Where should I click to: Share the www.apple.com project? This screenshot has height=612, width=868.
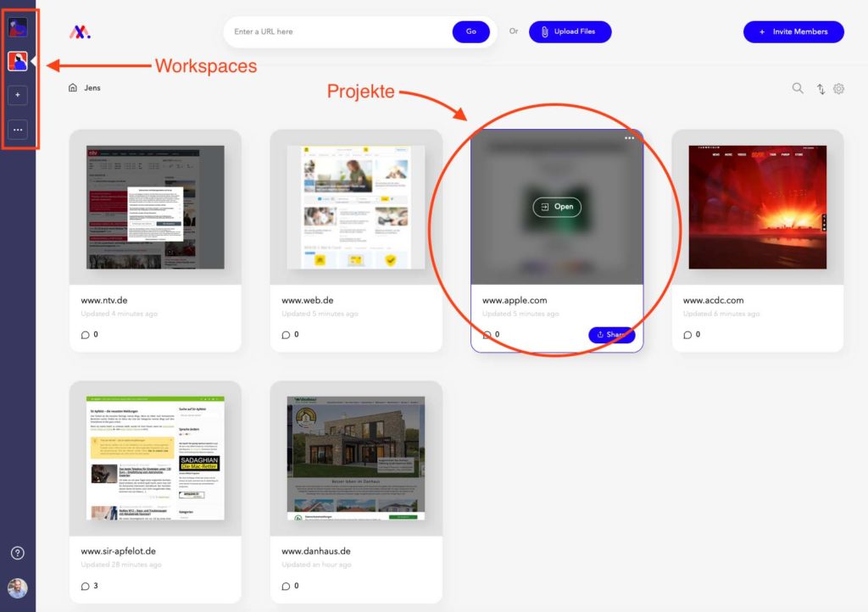click(x=612, y=334)
